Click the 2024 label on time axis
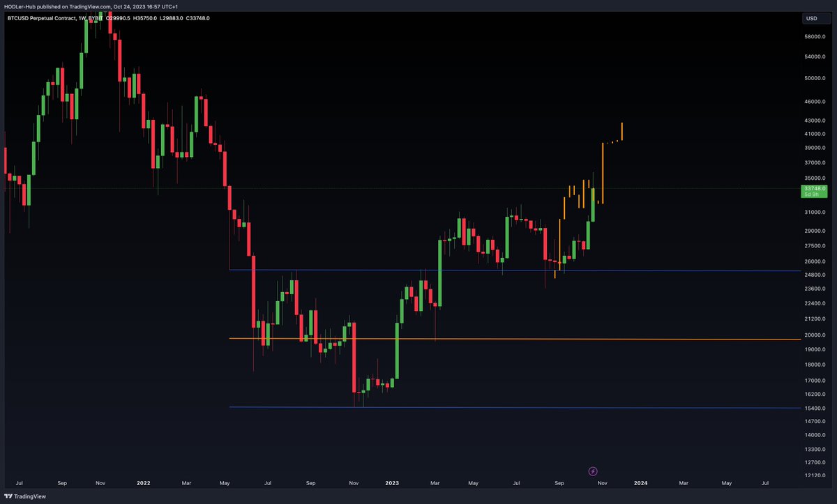The height and width of the screenshot is (504, 837). coord(640,482)
